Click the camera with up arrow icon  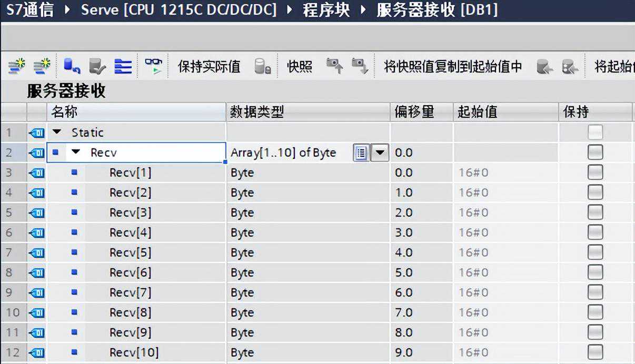(334, 66)
